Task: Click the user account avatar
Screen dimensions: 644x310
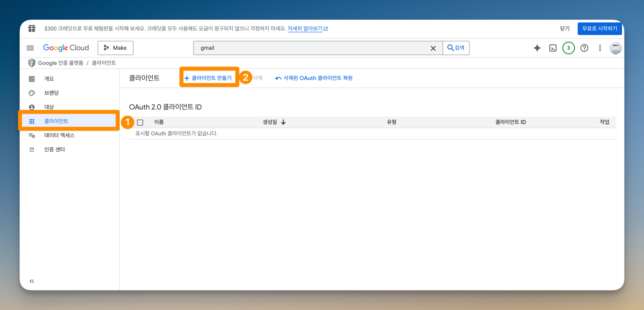Action: click(615, 48)
